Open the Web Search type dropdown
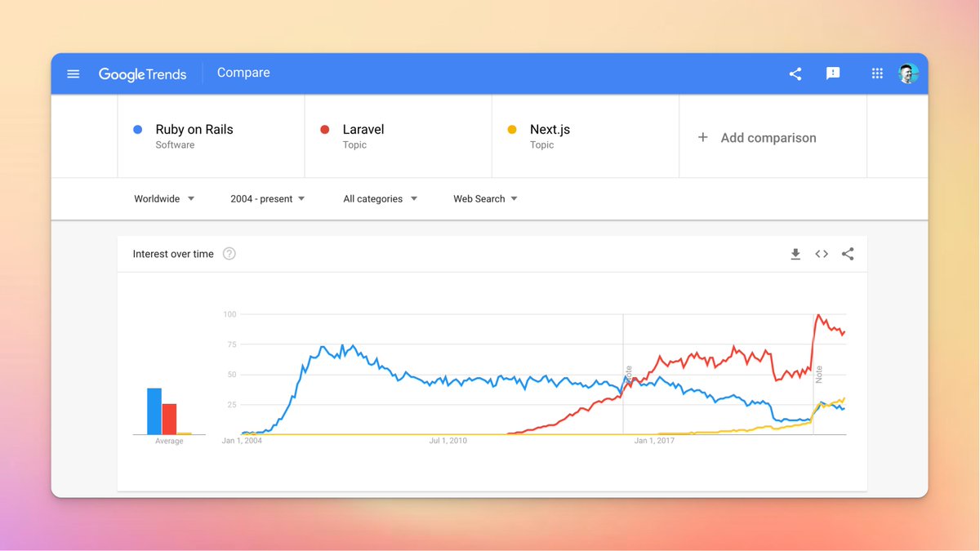The width and height of the screenshot is (980, 551). pyautogui.click(x=485, y=198)
